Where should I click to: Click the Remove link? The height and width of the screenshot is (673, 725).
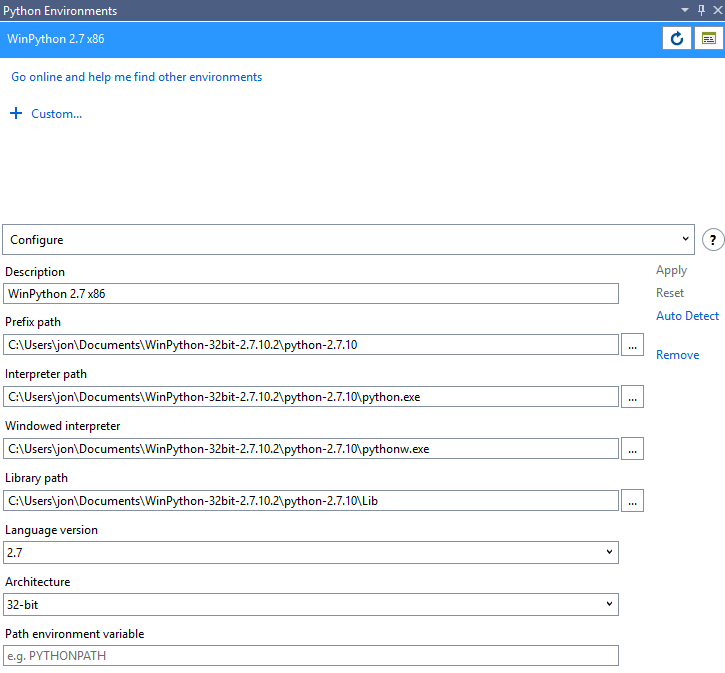pyautogui.click(x=677, y=355)
